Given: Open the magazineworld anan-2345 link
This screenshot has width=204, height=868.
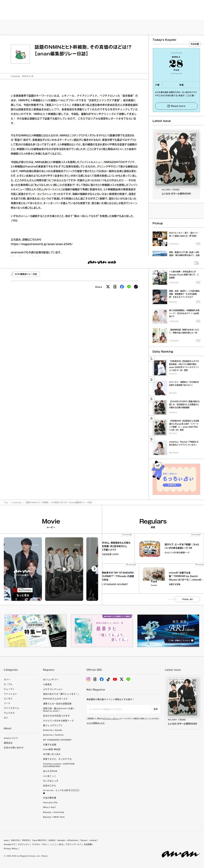Looking at the screenshot, I should click(x=41, y=244).
